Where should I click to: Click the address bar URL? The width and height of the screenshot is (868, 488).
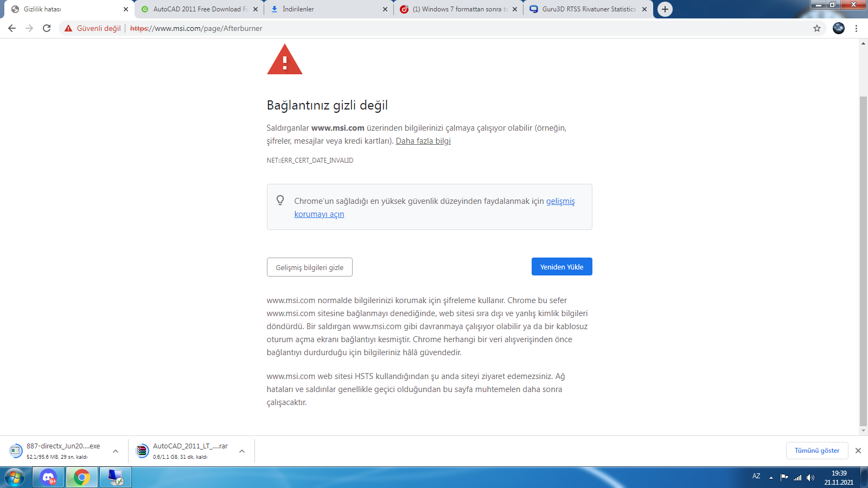[x=196, y=28]
